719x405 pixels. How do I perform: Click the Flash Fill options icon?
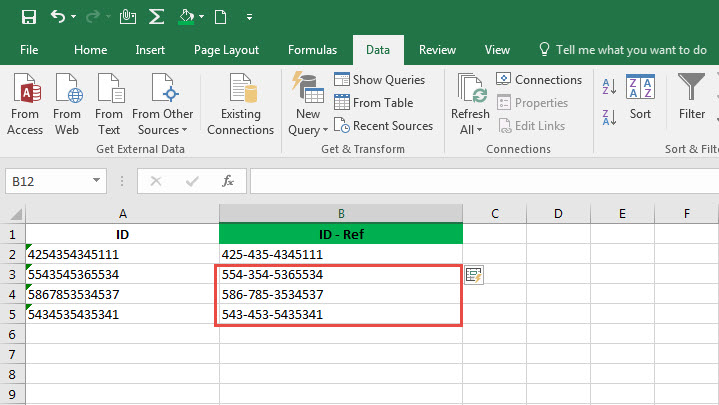pos(474,275)
